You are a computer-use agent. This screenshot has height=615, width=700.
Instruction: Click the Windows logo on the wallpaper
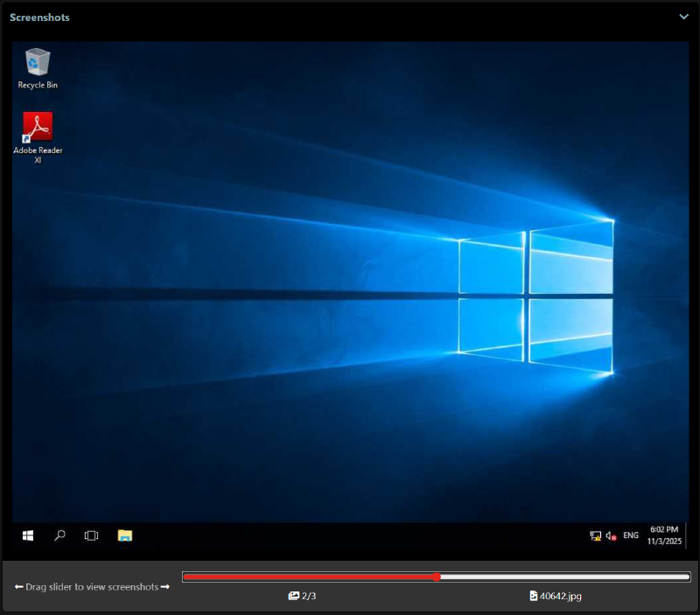click(535, 295)
